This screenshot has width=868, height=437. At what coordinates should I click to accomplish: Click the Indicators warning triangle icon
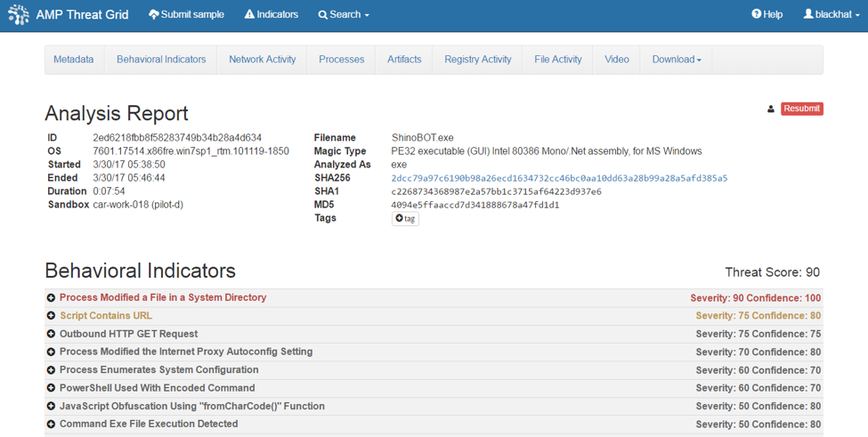[x=249, y=14]
